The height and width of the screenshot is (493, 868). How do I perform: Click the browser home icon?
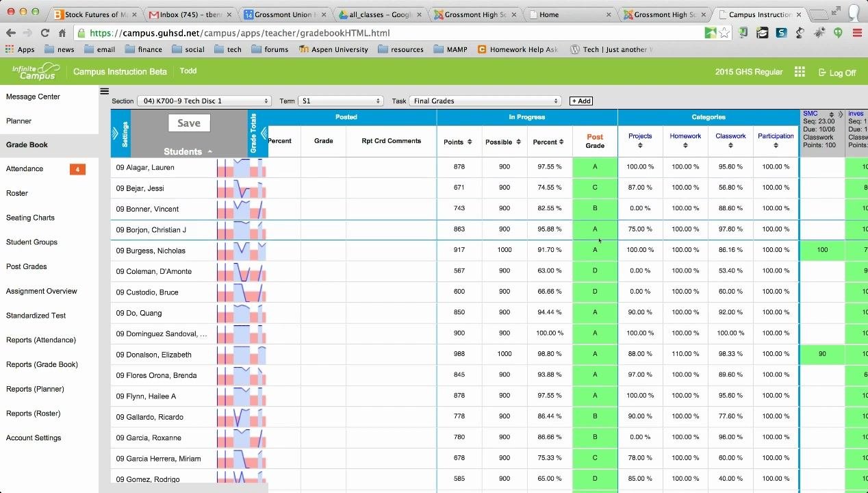[62, 33]
